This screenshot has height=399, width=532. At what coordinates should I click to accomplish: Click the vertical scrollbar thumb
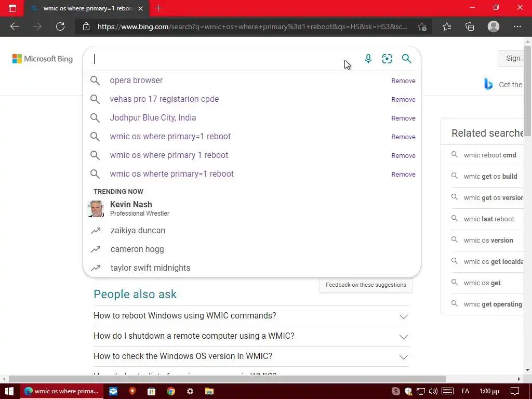pos(527,91)
